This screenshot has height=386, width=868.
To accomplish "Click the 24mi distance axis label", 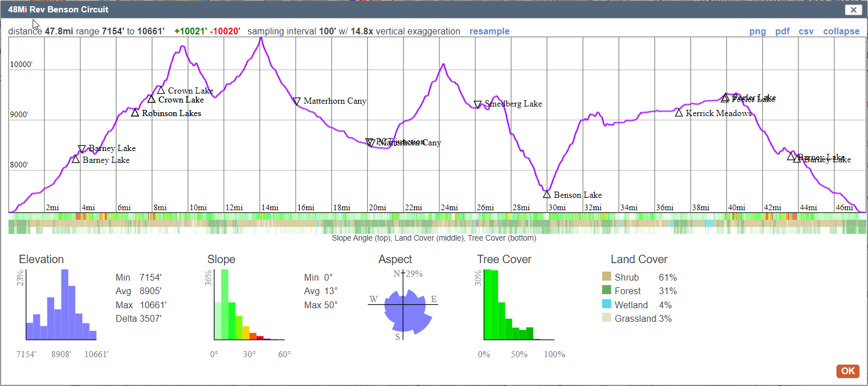I will tap(449, 207).
